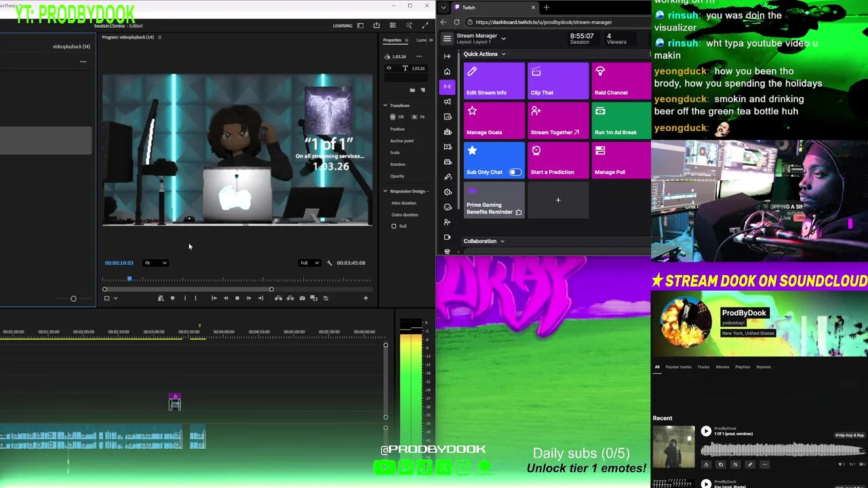
Task: Open 1 Of 1 track cover thumbnail
Action: [673, 447]
